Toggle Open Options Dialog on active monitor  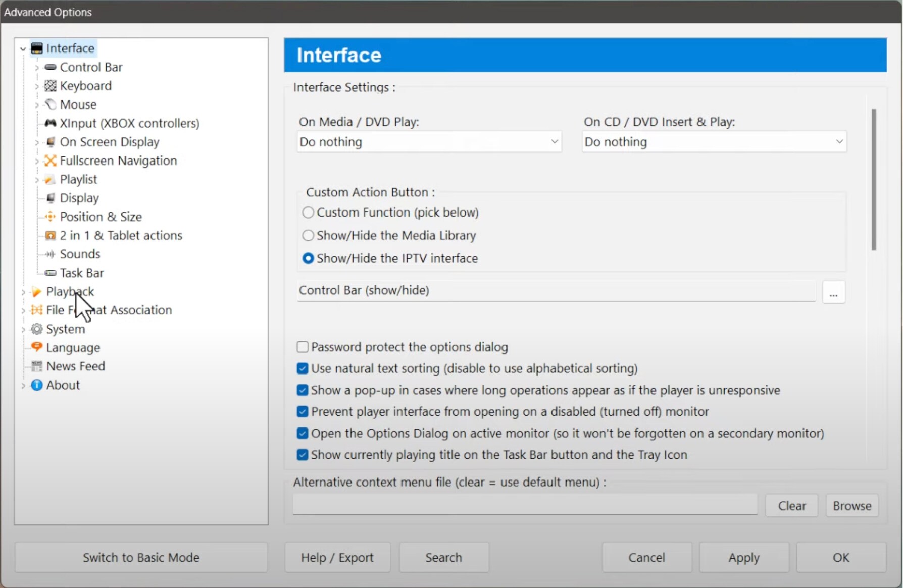tap(303, 433)
